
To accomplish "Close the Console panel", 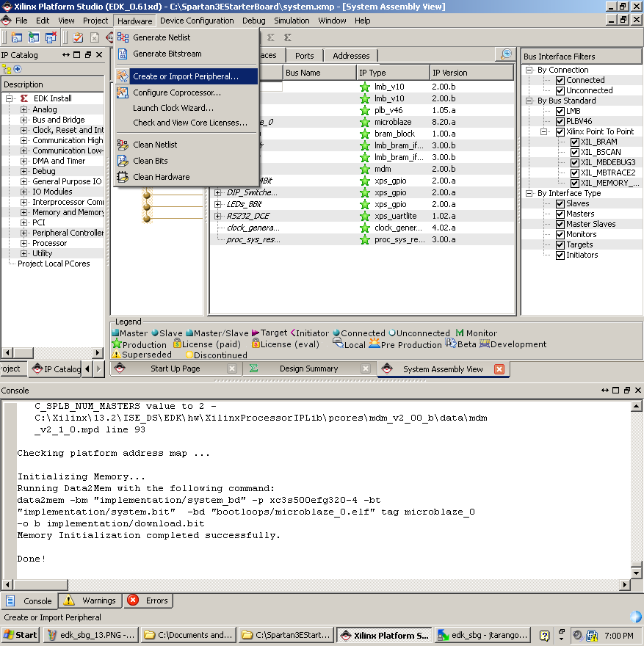I will point(638,390).
